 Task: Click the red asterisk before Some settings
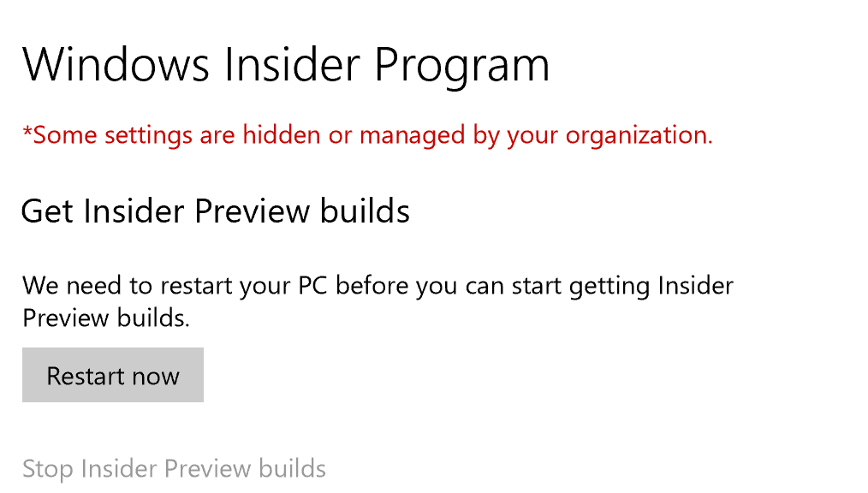(27, 132)
